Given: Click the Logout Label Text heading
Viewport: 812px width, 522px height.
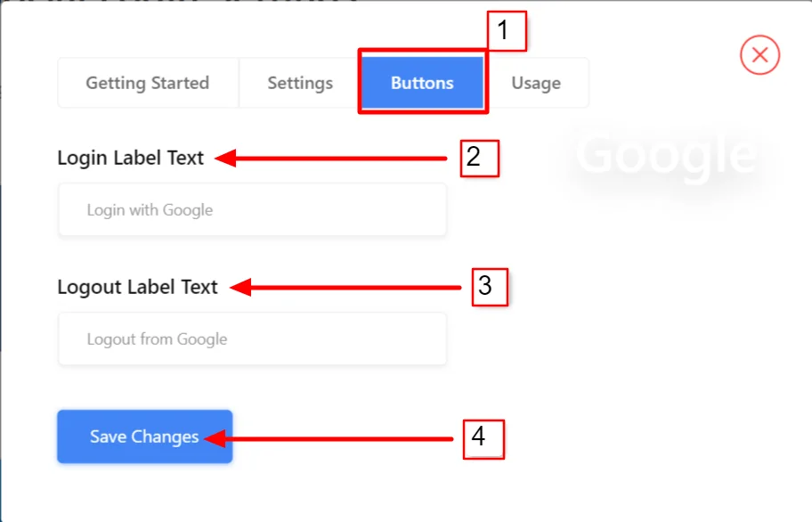Looking at the screenshot, I should coord(138,287).
